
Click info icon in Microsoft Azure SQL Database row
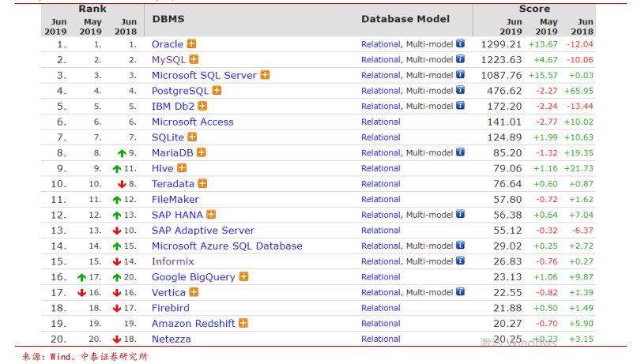pos(460,245)
